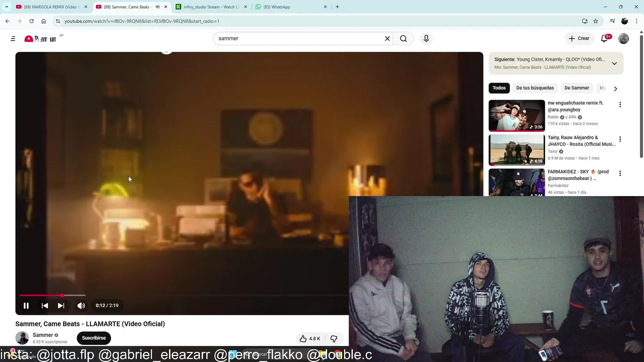
Task: Open me engualichaste remix thumbnail
Action: point(517,115)
